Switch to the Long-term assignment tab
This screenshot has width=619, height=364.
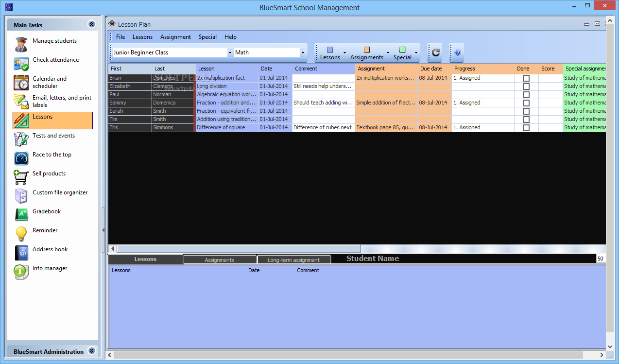click(293, 260)
